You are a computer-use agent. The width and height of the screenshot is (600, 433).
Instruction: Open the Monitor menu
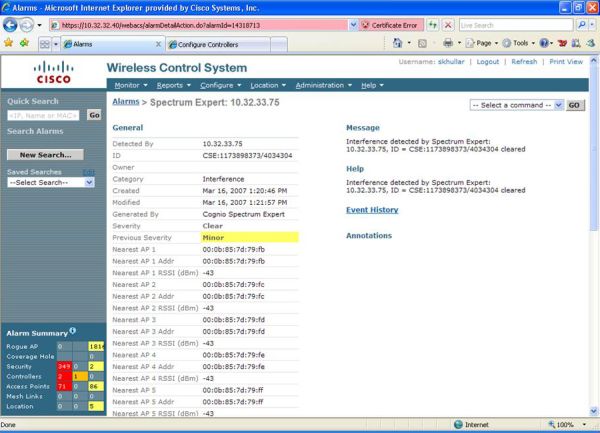pyautogui.click(x=130, y=85)
